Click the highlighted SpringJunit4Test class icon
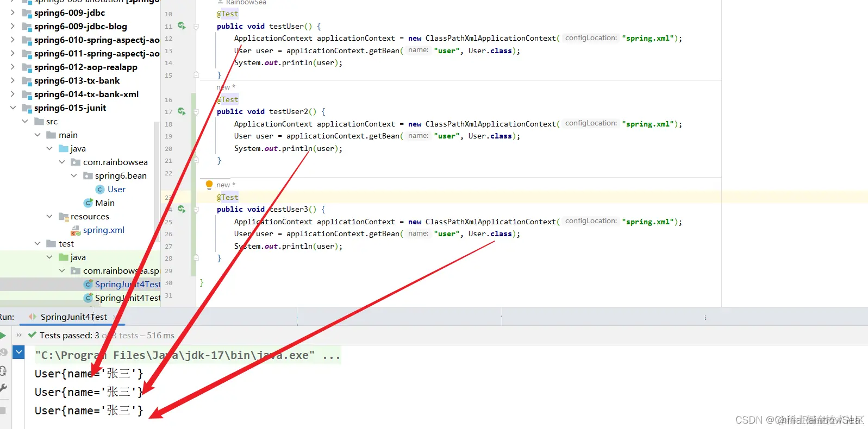Image resolution: width=868 pixels, height=429 pixels. pos(88,285)
